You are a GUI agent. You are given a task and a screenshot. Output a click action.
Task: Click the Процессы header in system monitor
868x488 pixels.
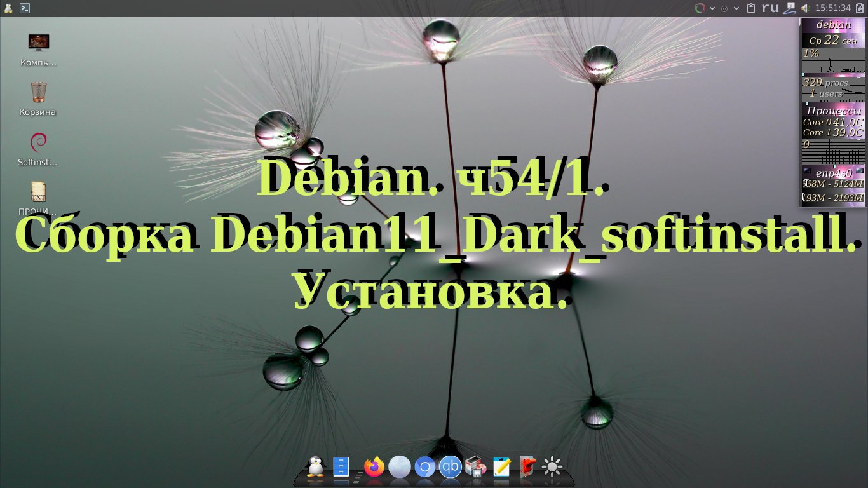pyautogui.click(x=833, y=110)
